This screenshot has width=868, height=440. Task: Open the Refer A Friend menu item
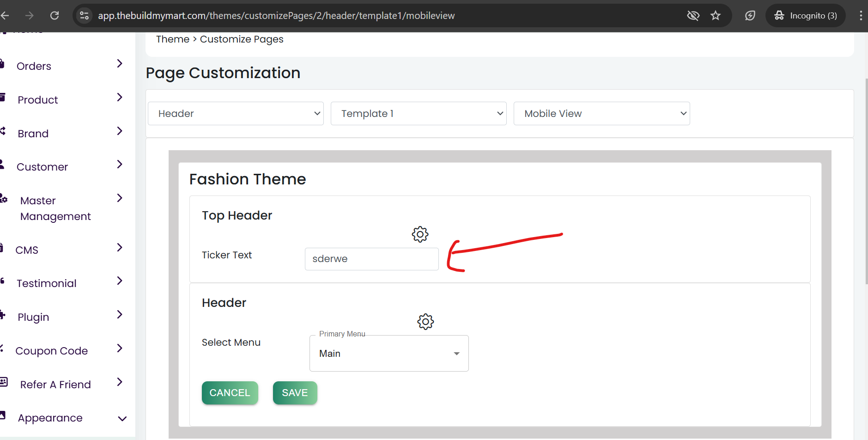click(55, 385)
